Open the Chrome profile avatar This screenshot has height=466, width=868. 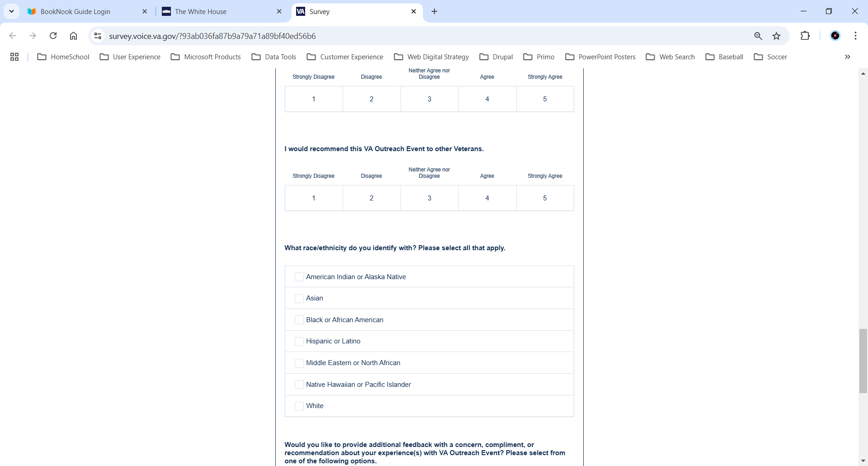pyautogui.click(x=835, y=36)
